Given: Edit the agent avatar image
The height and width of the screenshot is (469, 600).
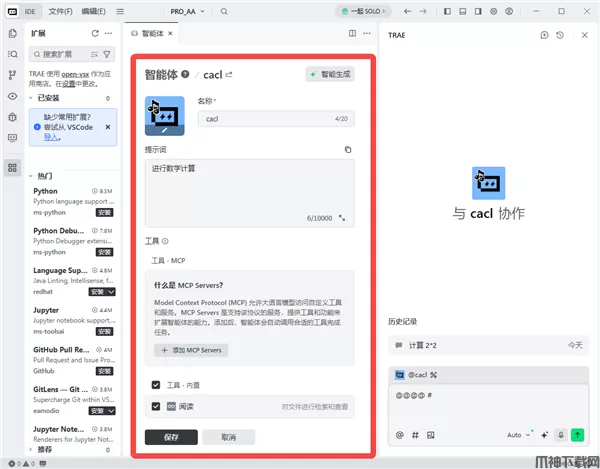Looking at the screenshot, I should (x=165, y=116).
